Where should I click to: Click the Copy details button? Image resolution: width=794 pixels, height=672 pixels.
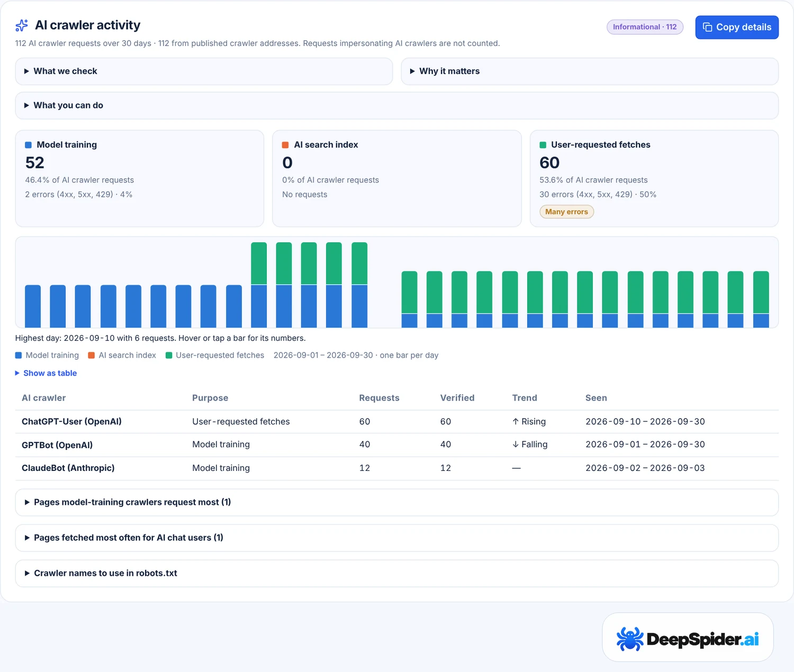[737, 28]
